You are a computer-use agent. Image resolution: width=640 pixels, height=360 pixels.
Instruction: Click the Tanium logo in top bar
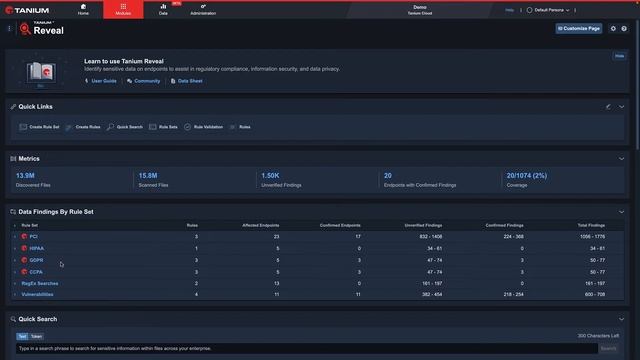coord(27,10)
